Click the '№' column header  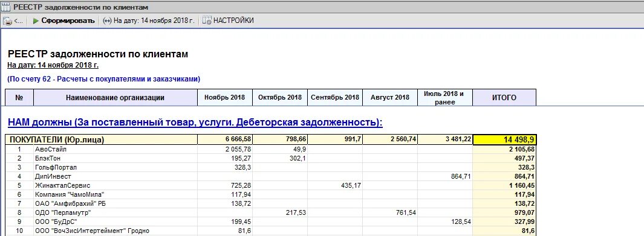(x=19, y=98)
